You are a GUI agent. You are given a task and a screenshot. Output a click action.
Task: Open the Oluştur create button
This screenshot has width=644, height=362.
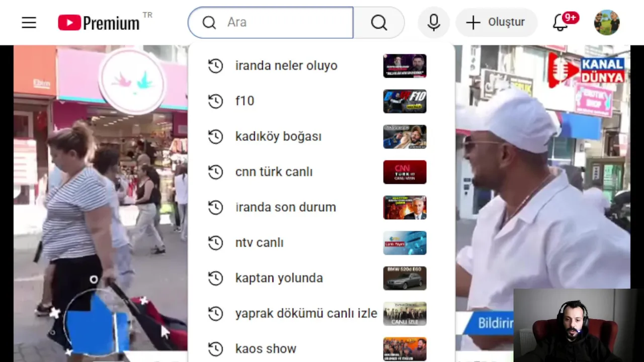[496, 23]
